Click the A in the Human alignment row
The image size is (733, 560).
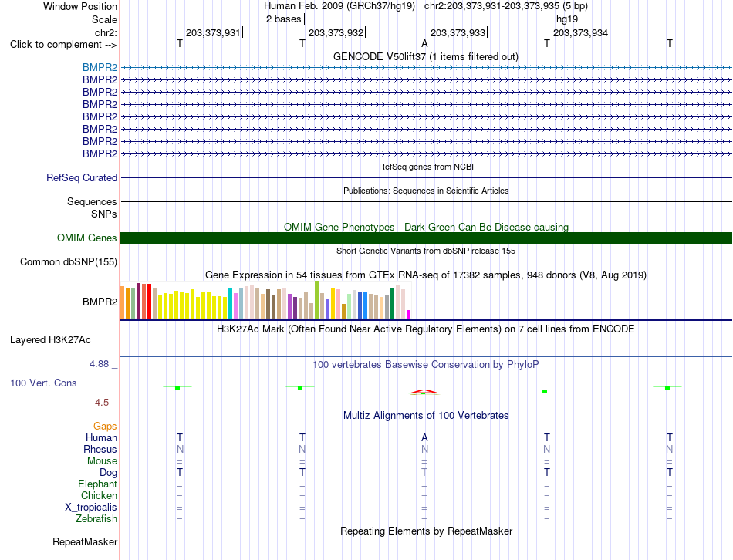pos(424,437)
